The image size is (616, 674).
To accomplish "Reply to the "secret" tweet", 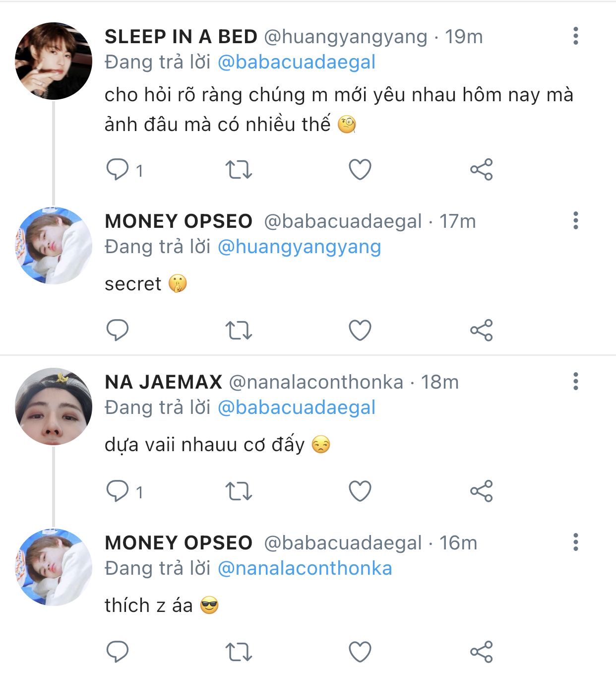I will pyautogui.click(x=118, y=331).
